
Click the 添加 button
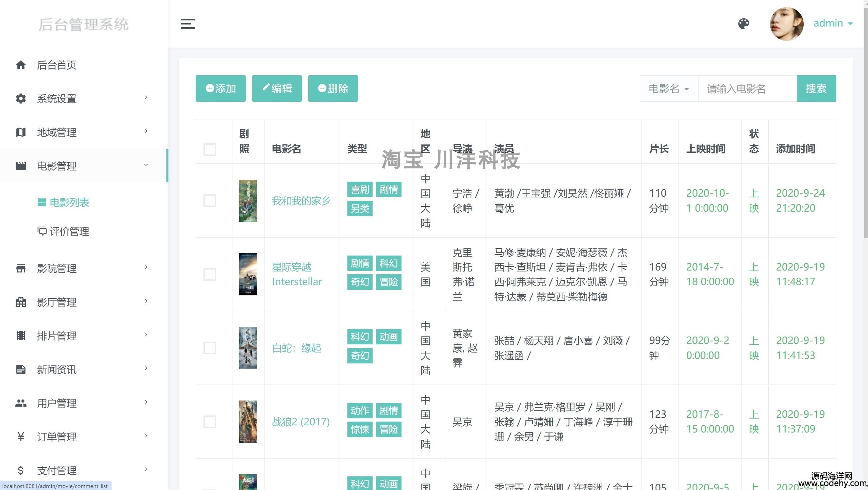coord(220,88)
